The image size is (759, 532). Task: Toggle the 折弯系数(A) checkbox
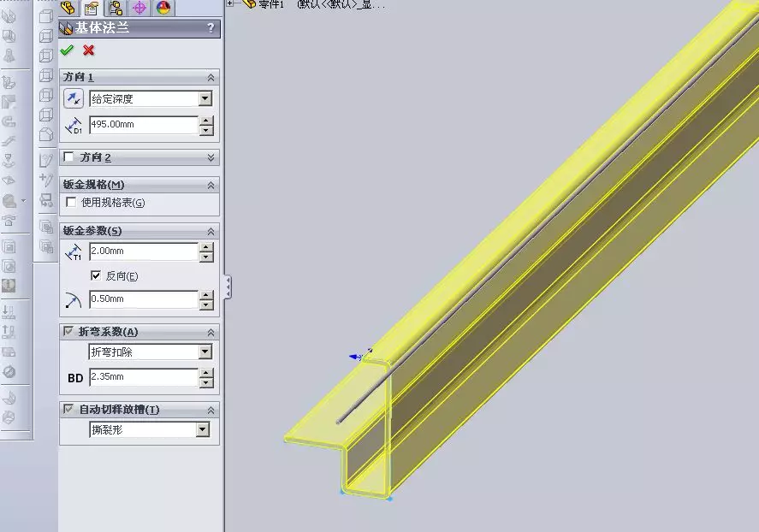[x=68, y=331]
